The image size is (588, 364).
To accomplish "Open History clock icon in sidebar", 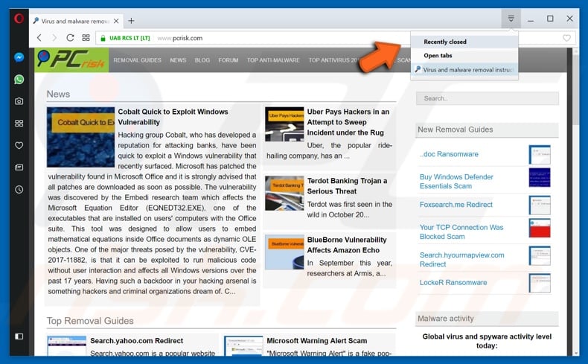I will coord(19,190).
